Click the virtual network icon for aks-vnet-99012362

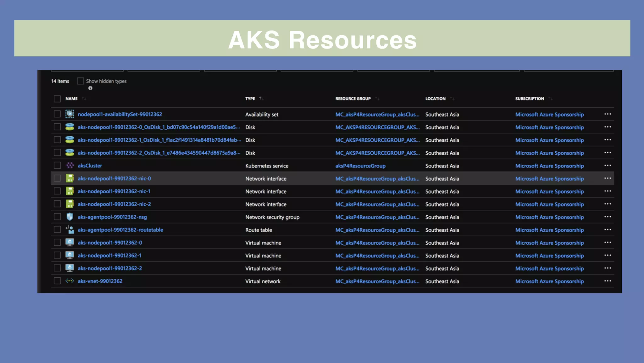69,281
